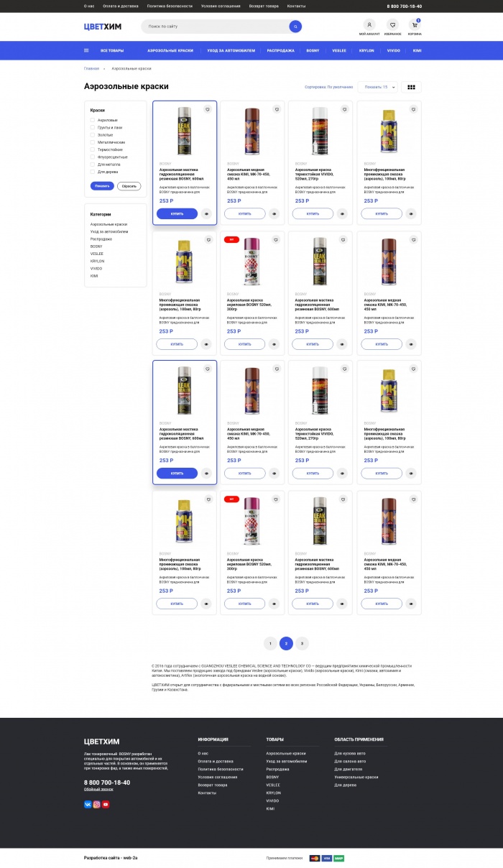Viewport: 503px width, 868px height.
Task: Expand the Все товары catalog menu
Action: [112, 50]
